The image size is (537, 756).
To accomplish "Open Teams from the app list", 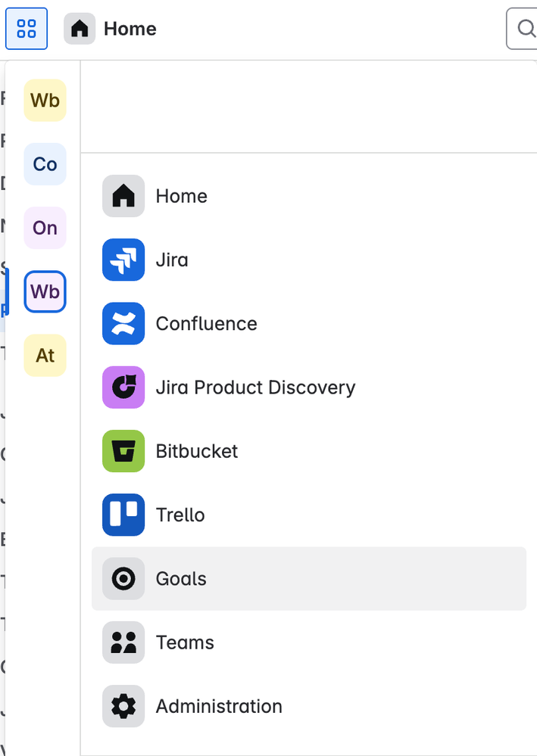I will (x=309, y=642).
